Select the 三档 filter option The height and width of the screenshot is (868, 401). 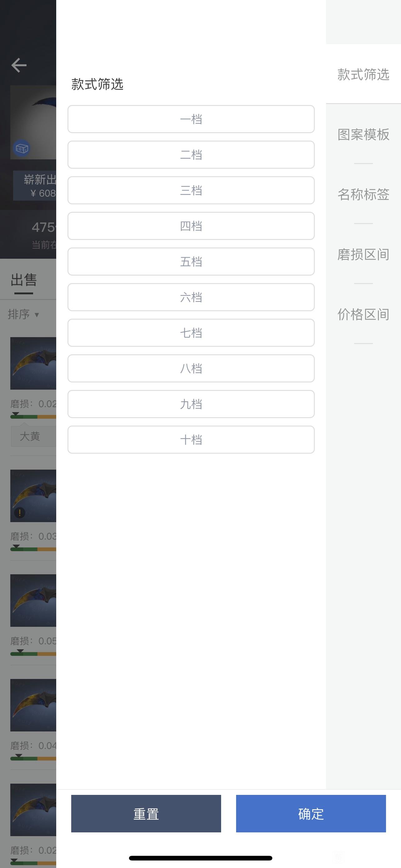coord(191,190)
